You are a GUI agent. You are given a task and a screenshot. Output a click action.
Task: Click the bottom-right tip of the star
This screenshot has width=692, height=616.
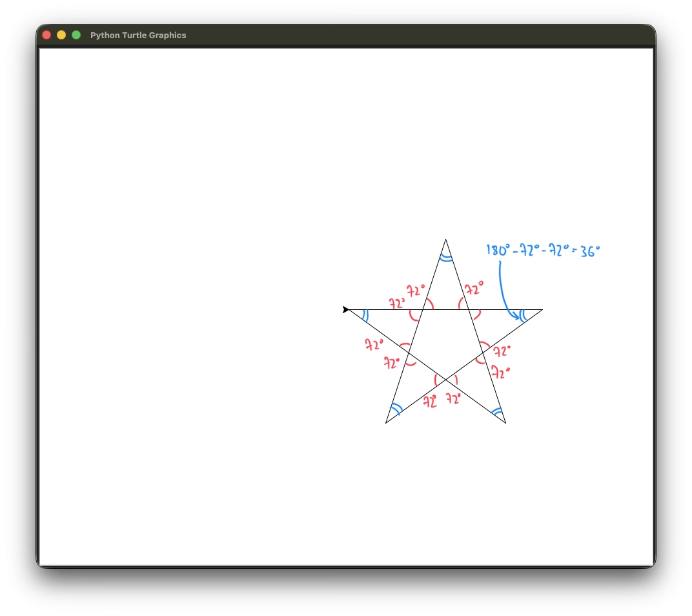pos(505,423)
